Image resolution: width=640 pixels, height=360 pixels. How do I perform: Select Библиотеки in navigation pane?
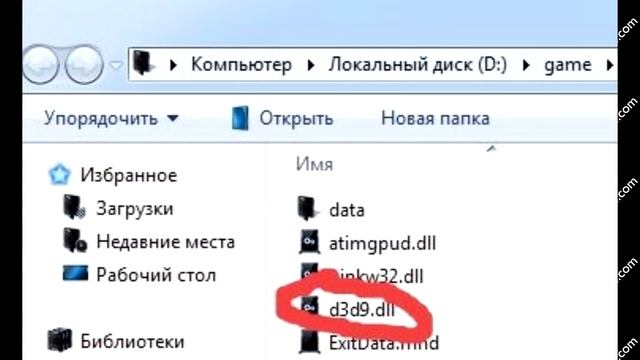(132, 342)
